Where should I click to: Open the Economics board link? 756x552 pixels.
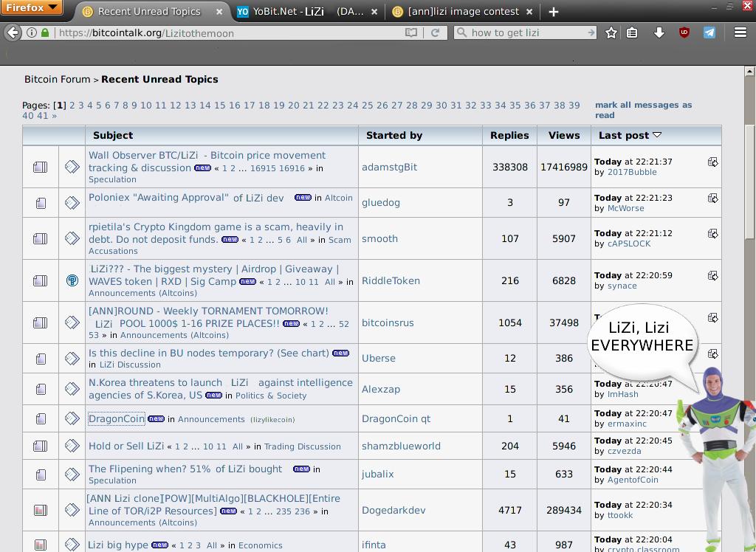click(x=260, y=545)
